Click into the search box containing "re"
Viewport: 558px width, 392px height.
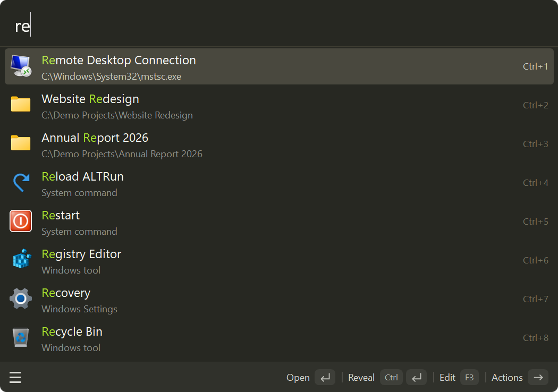[x=279, y=25]
